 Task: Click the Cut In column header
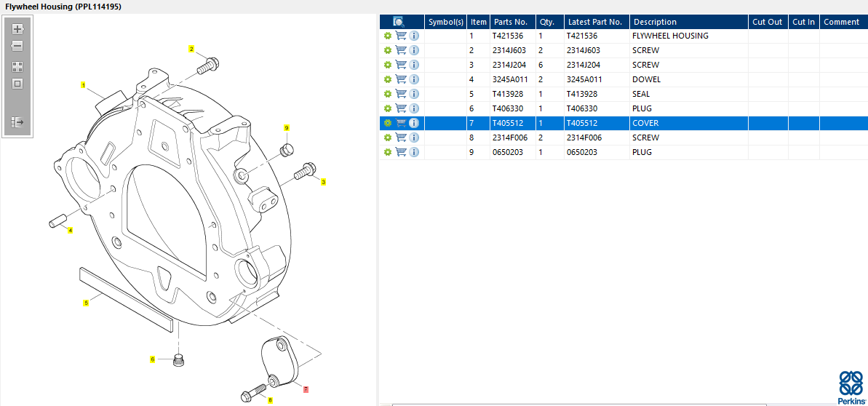(x=804, y=22)
